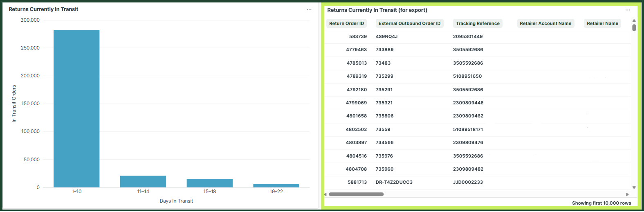
Task: Select return order ID 4801658 cell
Action: 357,116
